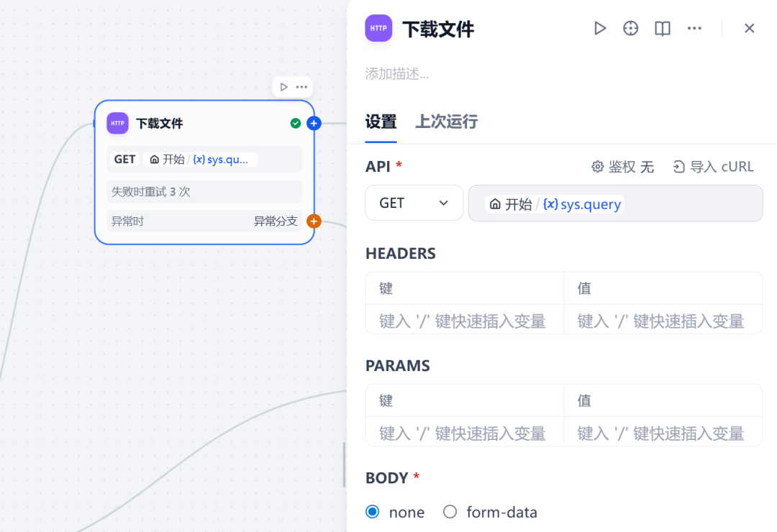This screenshot has height=532, width=777.
Task: Click the run triangle in the node's floating toolbar
Action: [x=282, y=86]
